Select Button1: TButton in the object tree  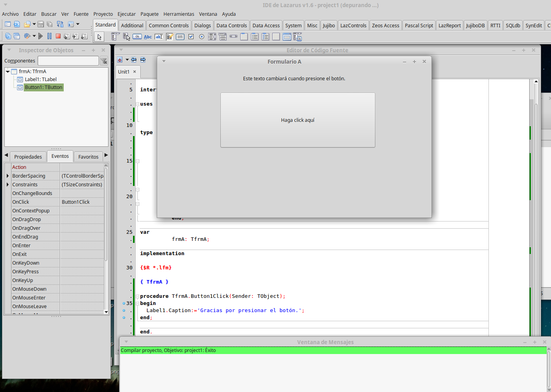[x=44, y=87]
